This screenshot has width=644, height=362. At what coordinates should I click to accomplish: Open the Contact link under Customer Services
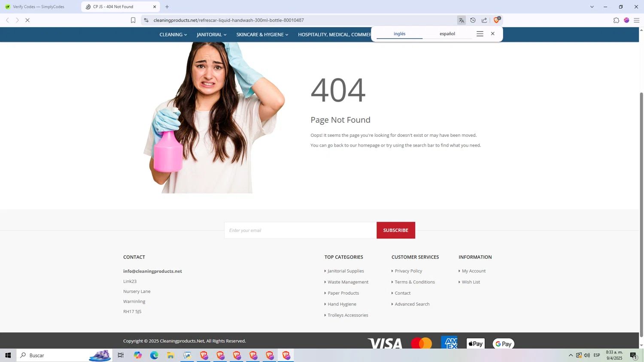coord(402,293)
